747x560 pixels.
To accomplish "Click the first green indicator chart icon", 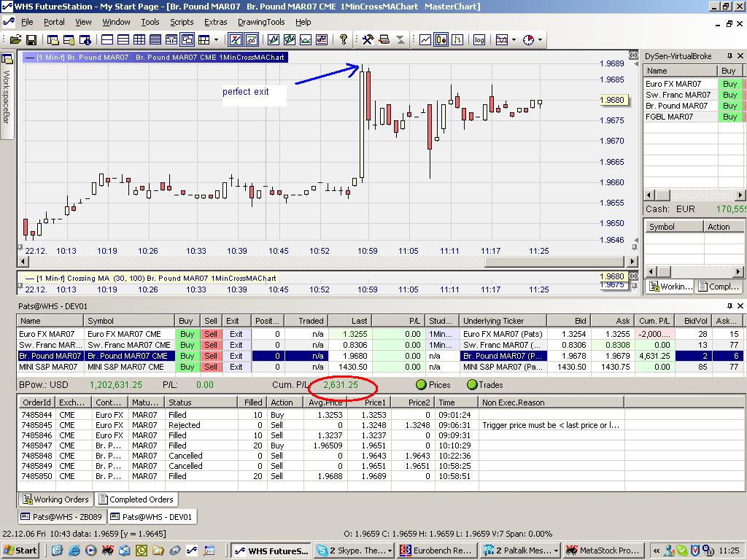I will coord(273,39).
